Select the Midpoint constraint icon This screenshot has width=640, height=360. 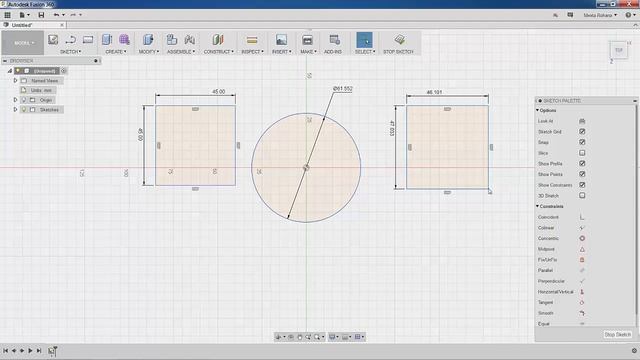(582, 249)
